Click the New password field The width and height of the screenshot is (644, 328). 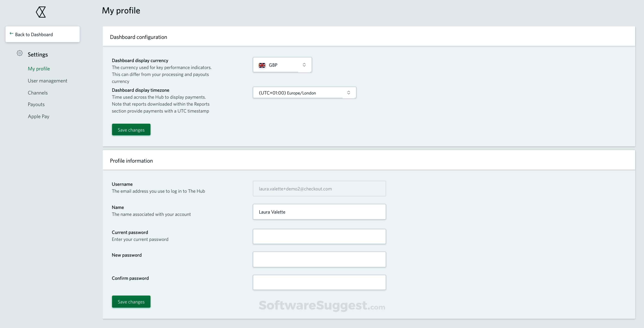(319, 259)
